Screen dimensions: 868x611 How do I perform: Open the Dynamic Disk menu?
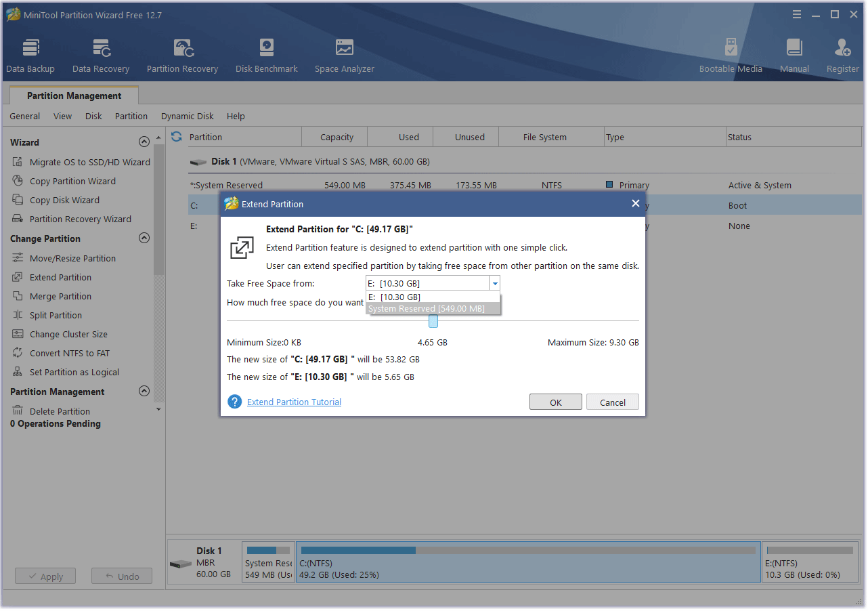point(188,116)
